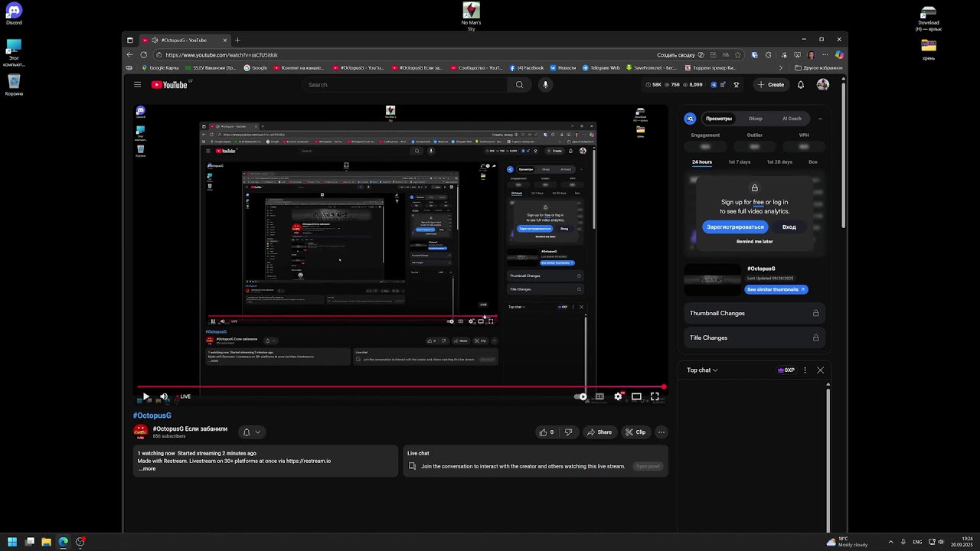This screenshot has height=551, width=980.
Task: Open player settings gear
Action: 618,396
